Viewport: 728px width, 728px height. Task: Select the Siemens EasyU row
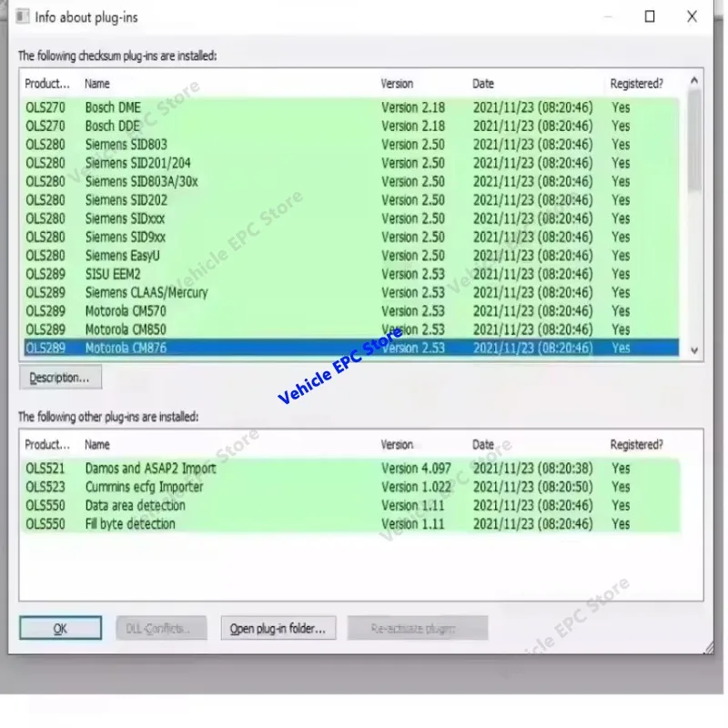tap(351, 256)
